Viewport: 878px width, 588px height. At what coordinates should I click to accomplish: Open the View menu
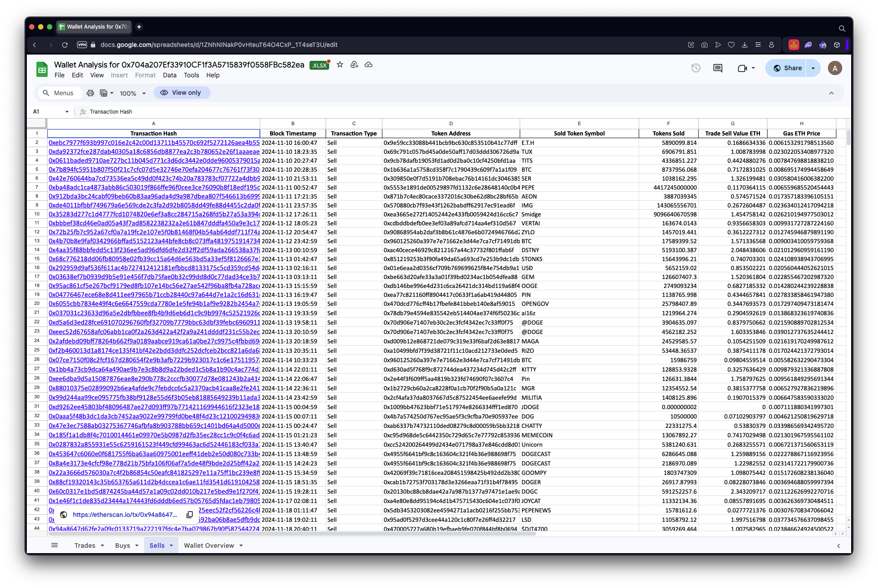coord(97,75)
